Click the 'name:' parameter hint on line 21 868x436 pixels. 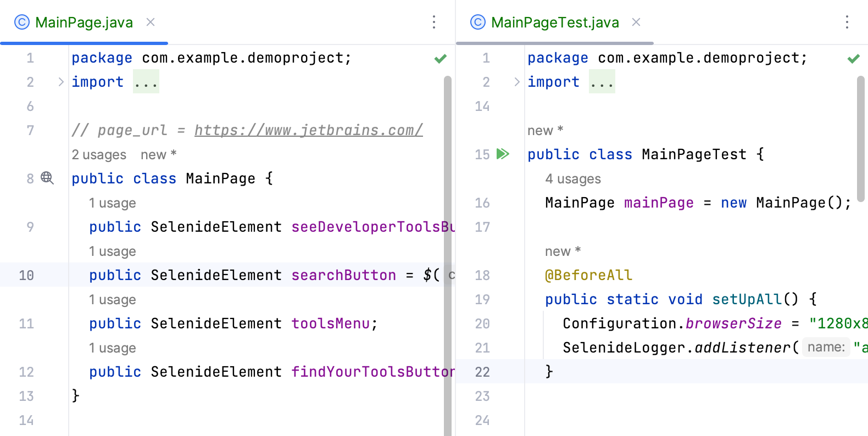[826, 347]
